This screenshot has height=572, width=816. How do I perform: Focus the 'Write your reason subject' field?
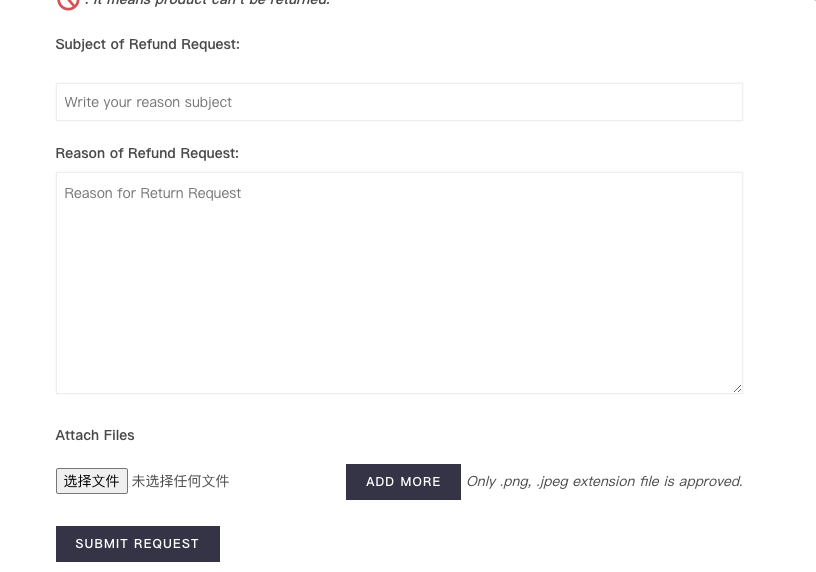coord(399,102)
